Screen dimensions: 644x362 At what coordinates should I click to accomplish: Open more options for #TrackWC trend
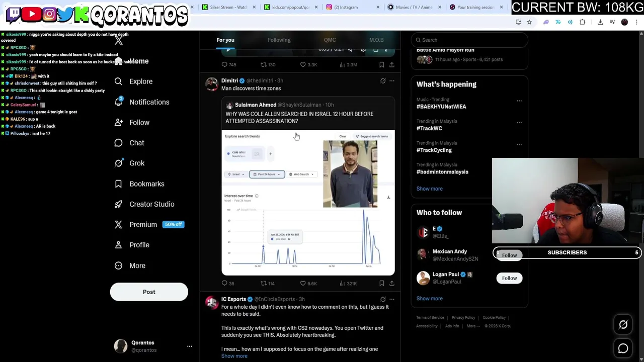point(519,122)
